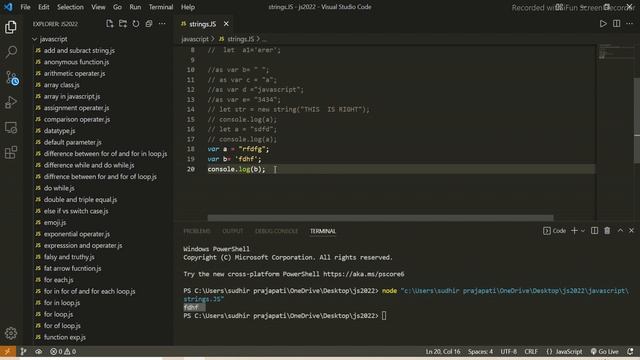Switch to the Debug Console tab

276,231
